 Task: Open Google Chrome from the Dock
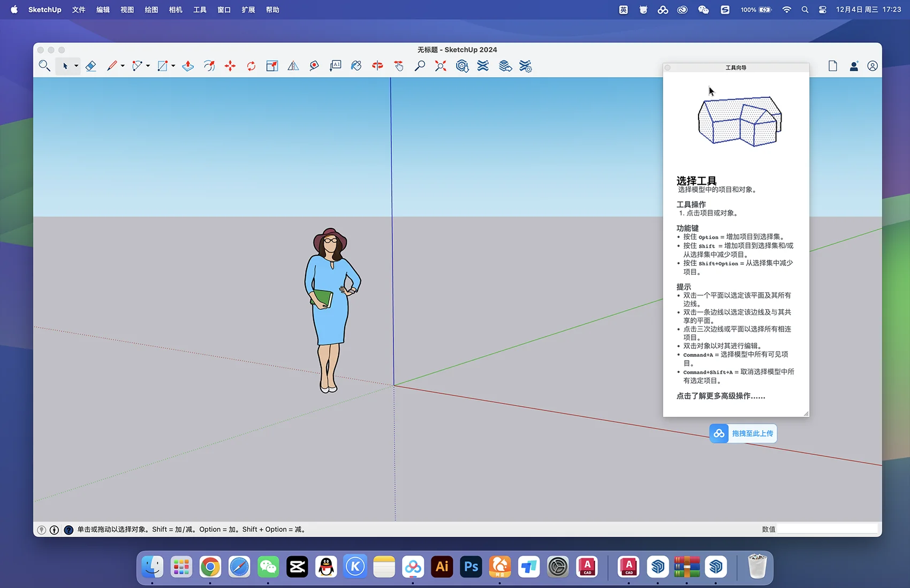(x=210, y=567)
